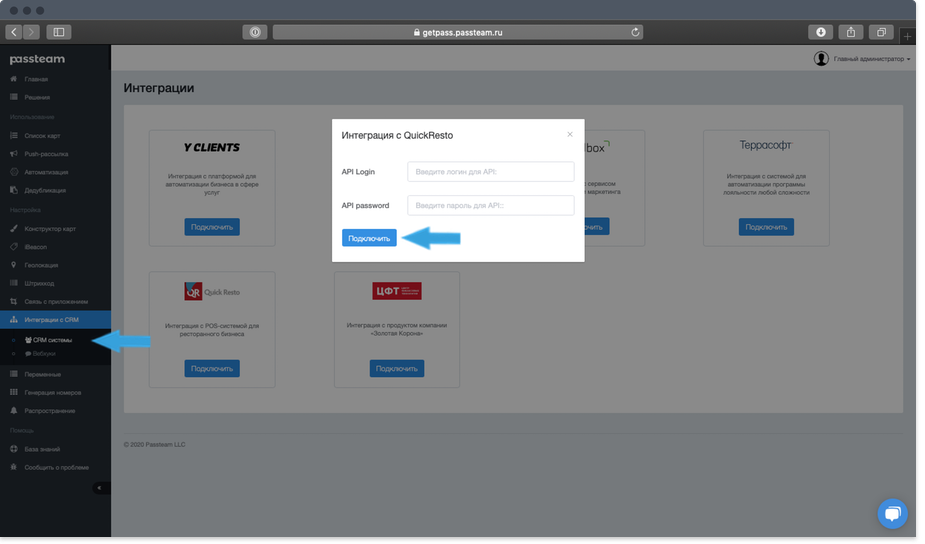Click Подключить under Quick Resto card
The width and height of the screenshot is (925, 544).
[x=212, y=369]
